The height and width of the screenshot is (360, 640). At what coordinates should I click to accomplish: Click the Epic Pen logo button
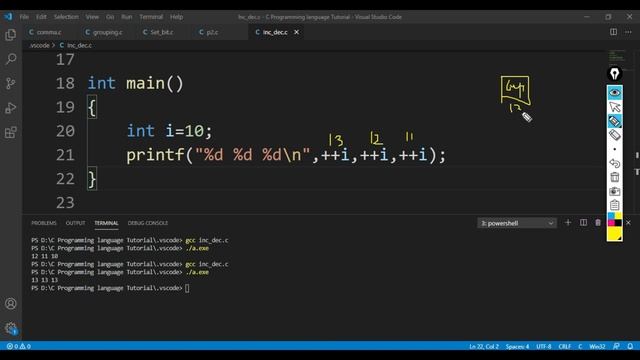615,74
